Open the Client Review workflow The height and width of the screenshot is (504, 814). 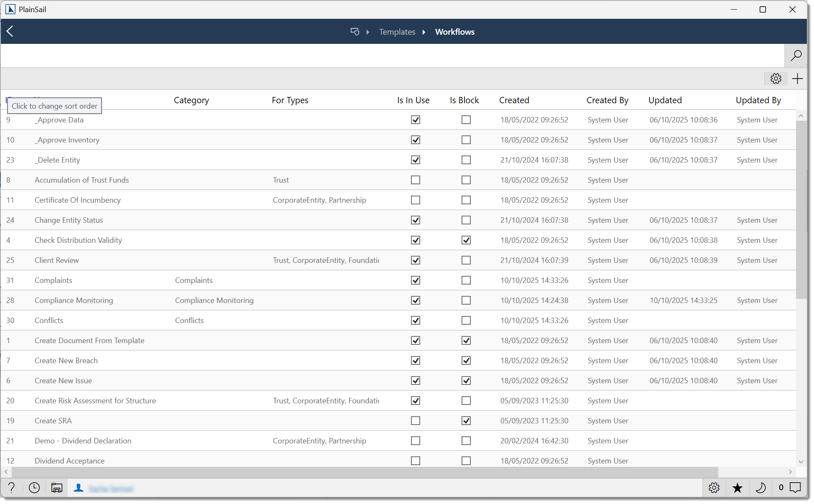coord(56,260)
